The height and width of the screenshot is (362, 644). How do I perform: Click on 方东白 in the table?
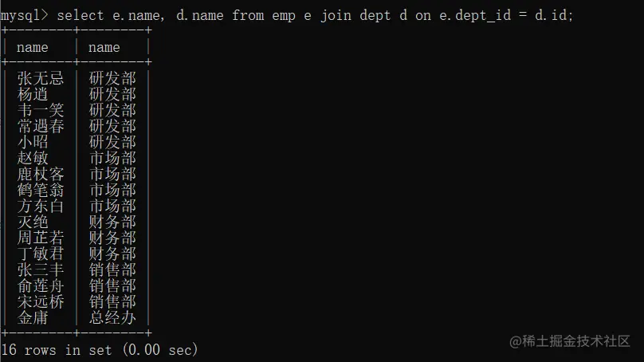pos(41,206)
